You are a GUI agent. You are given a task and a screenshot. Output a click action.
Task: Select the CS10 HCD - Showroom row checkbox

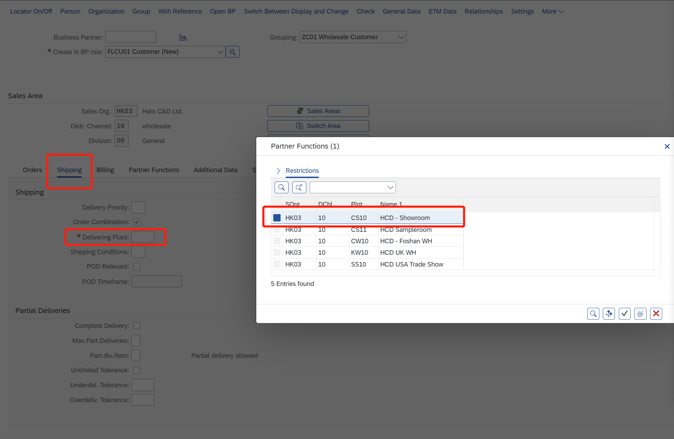click(277, 218)
